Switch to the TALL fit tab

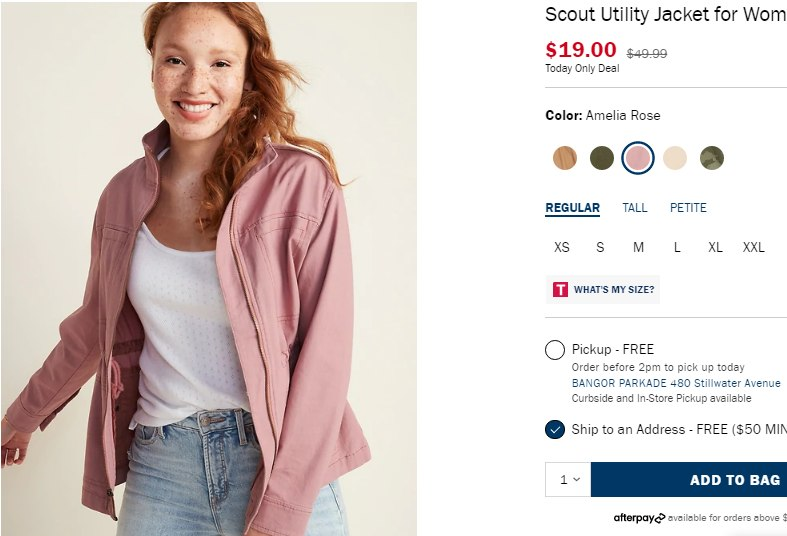click(x=635, y=208)
